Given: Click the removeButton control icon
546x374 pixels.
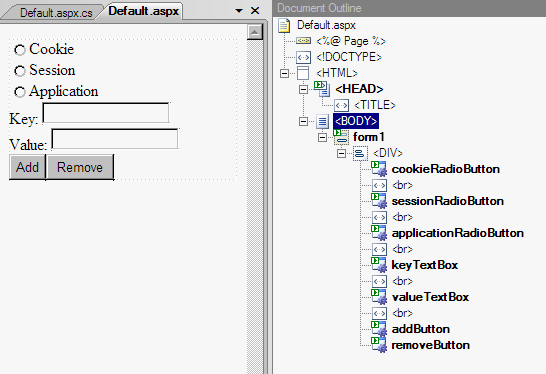Looking at the screenshot, I should pos(379,345).
